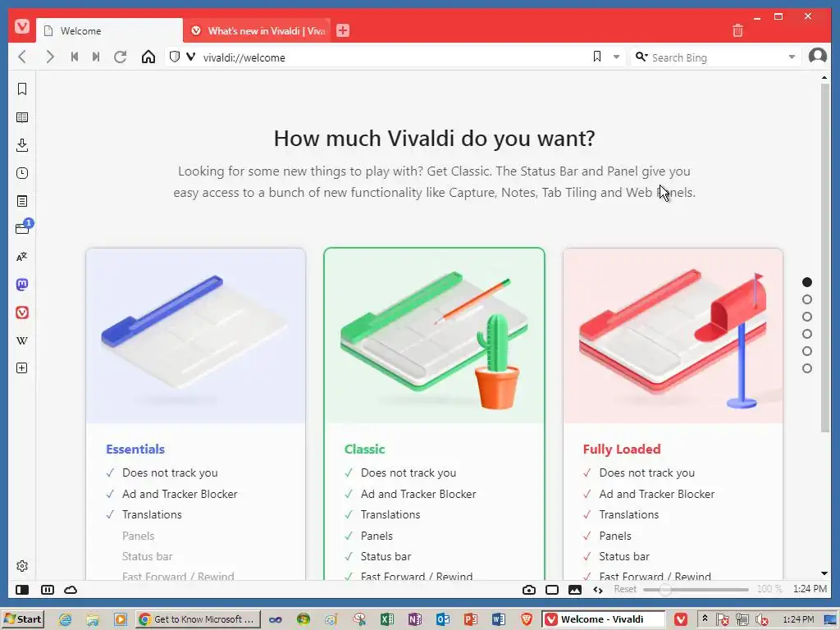The width and height of the screenshot is (840, 630).
Task: Open a new tab with plus button
Action: click(x=343, y=30)
